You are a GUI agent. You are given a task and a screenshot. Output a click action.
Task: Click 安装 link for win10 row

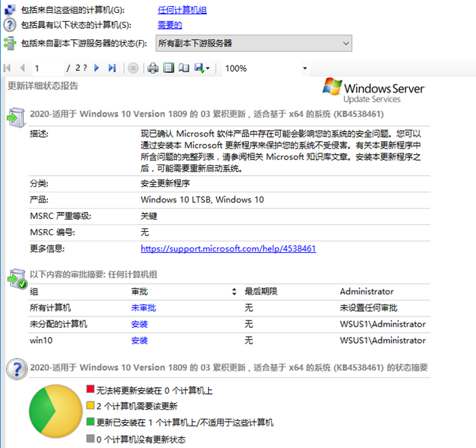click(x=139, y=340)
